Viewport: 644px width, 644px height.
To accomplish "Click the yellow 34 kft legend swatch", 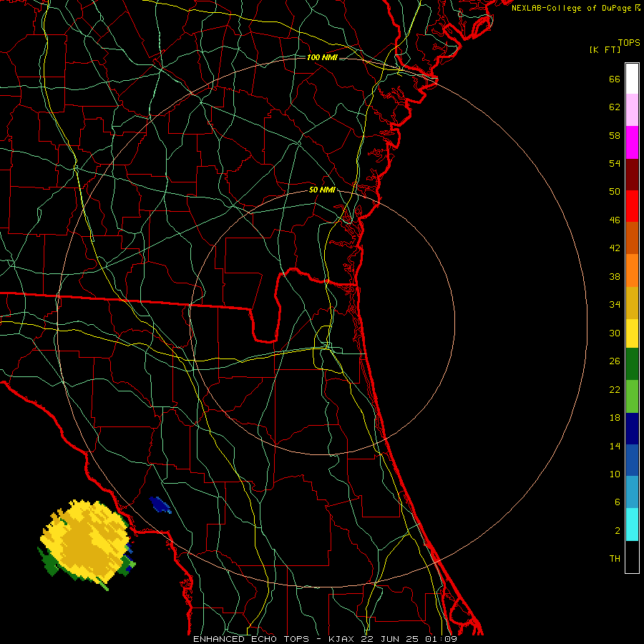I will pyautogui.click(x=632, y=333).
